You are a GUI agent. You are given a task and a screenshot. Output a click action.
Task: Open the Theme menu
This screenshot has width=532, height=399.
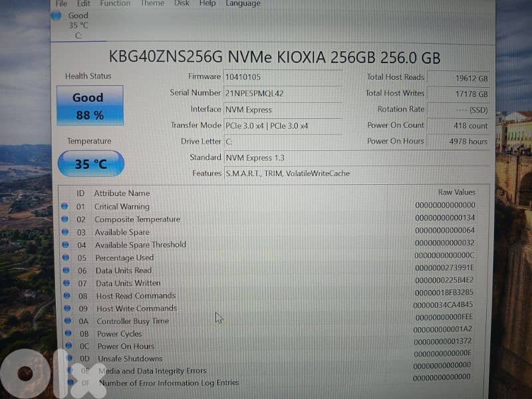[x=152, y=4]
